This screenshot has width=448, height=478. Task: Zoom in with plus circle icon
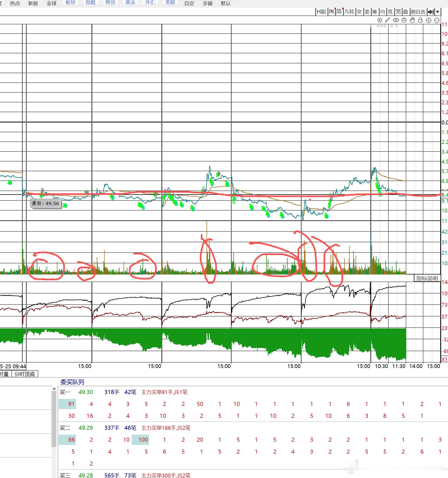click(428, 20)
